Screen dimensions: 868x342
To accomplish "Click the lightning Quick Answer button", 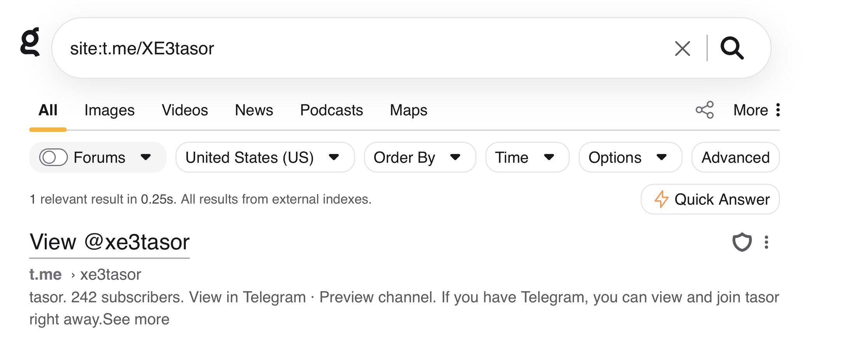I will click(x=710, y=199).
